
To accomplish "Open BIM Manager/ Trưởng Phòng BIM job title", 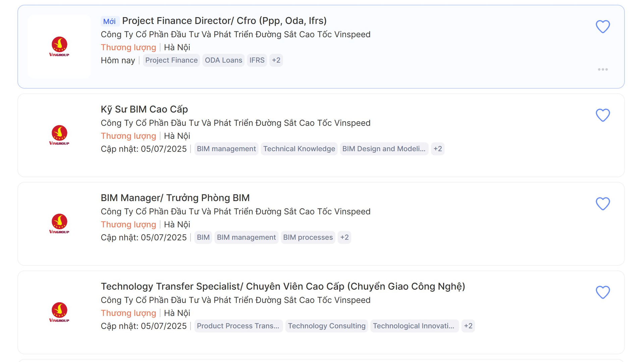I will tap(175, 198).
